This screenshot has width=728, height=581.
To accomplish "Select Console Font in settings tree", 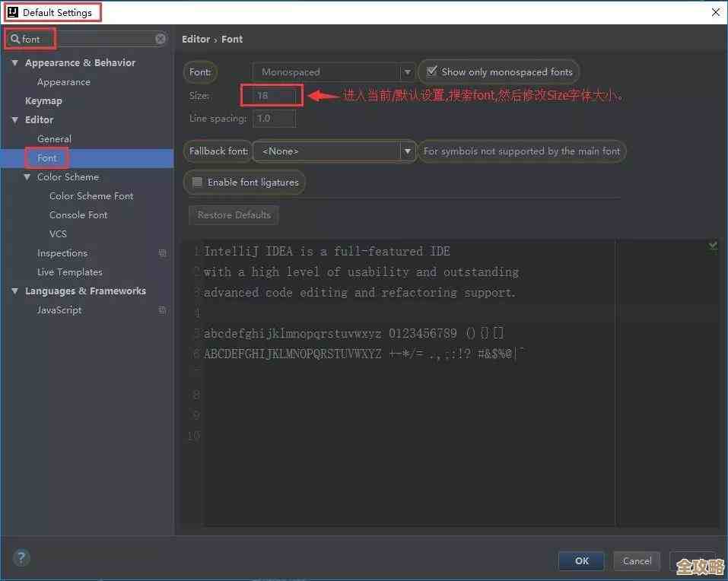I will [78, 215].
